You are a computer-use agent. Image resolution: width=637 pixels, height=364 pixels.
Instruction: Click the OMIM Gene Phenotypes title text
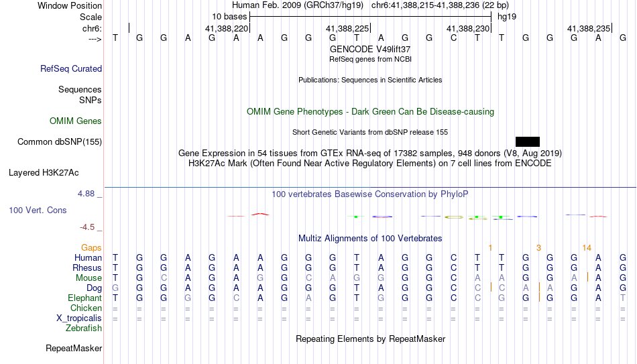pyautogui.click(x=370, y=112)
